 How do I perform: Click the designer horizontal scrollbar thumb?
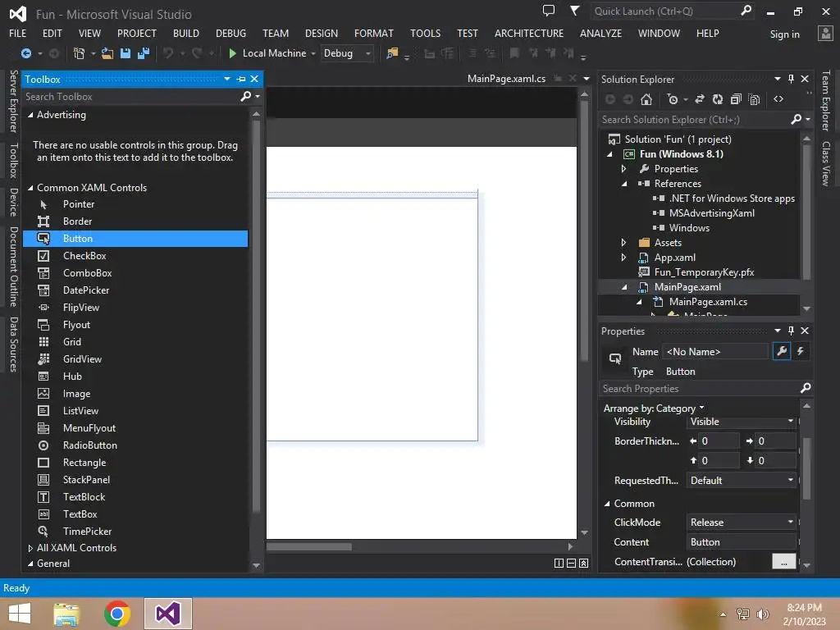pos(309,547)
